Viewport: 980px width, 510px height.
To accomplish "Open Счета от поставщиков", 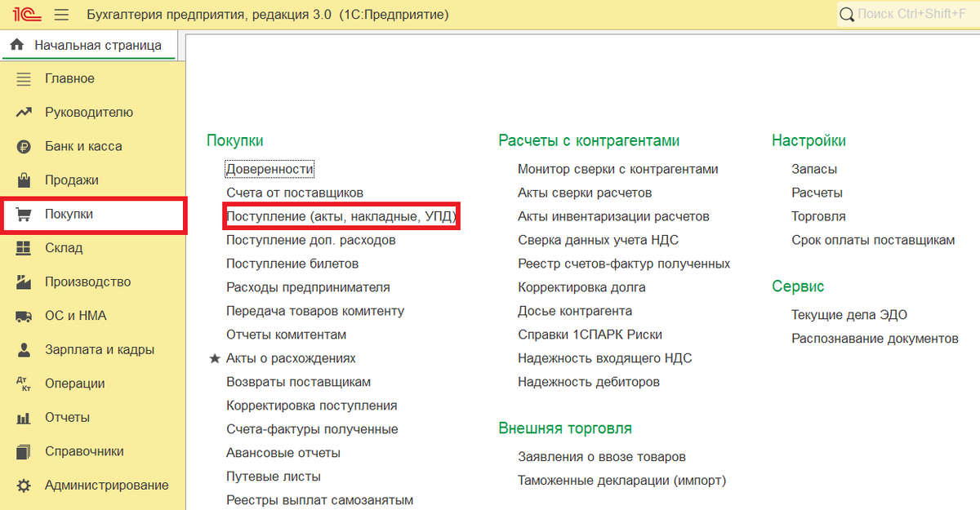I will coord(295,193).
